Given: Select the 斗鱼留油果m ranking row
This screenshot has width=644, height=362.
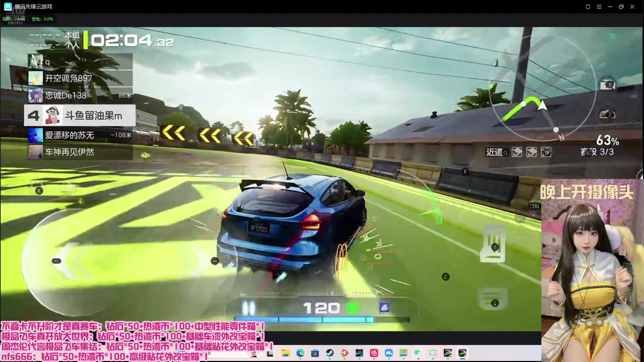Looking at the screenshot, I should coord(80,115).
